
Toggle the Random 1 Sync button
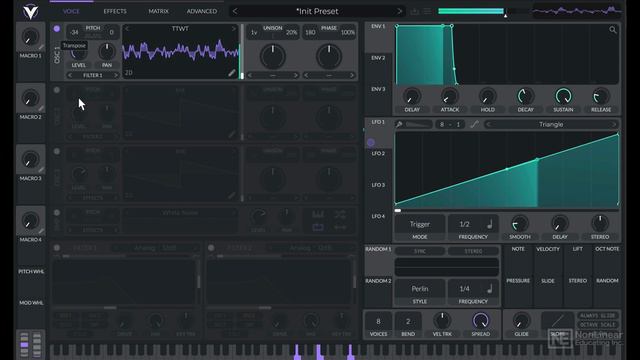pos(420,251)
